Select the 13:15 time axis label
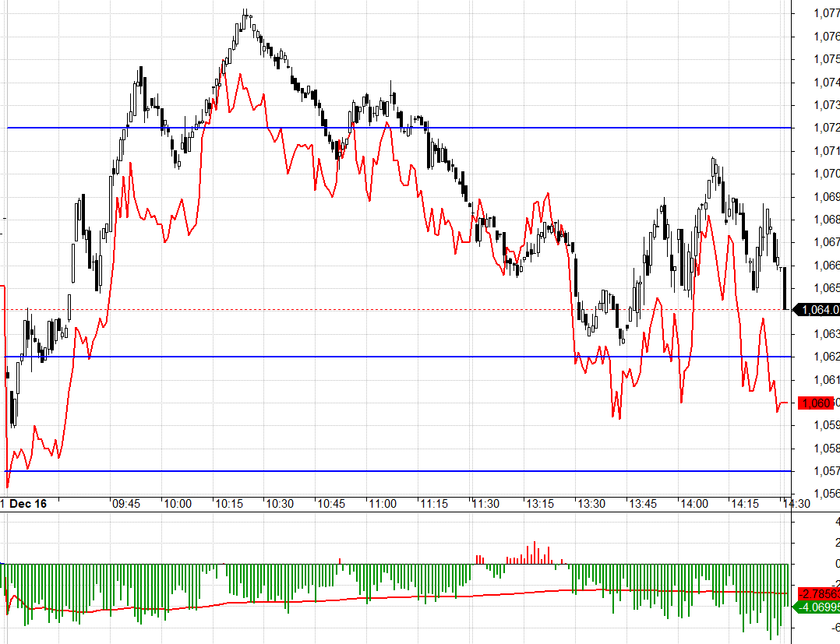 pos(538,504)
